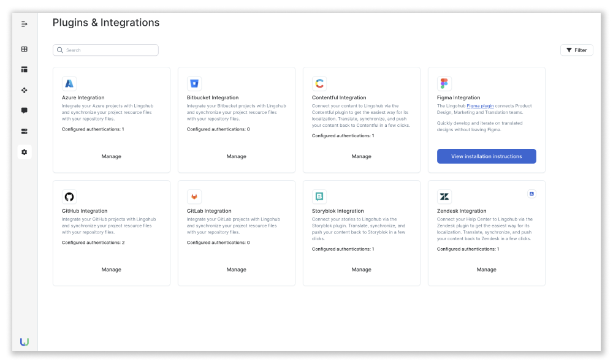Click the Contentful logo icon
Viewport: 613px width, 364px height.
319,83
